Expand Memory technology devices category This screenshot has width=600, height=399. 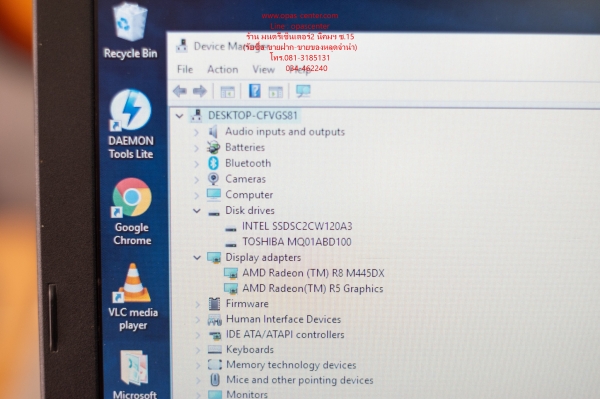pyautogui.click(x=198, y=365)
